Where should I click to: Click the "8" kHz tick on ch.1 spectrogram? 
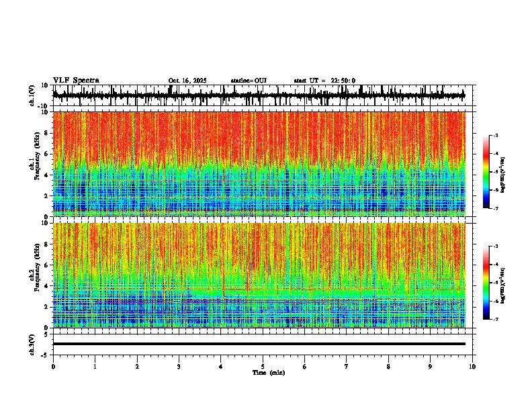[x=47, y=133]
